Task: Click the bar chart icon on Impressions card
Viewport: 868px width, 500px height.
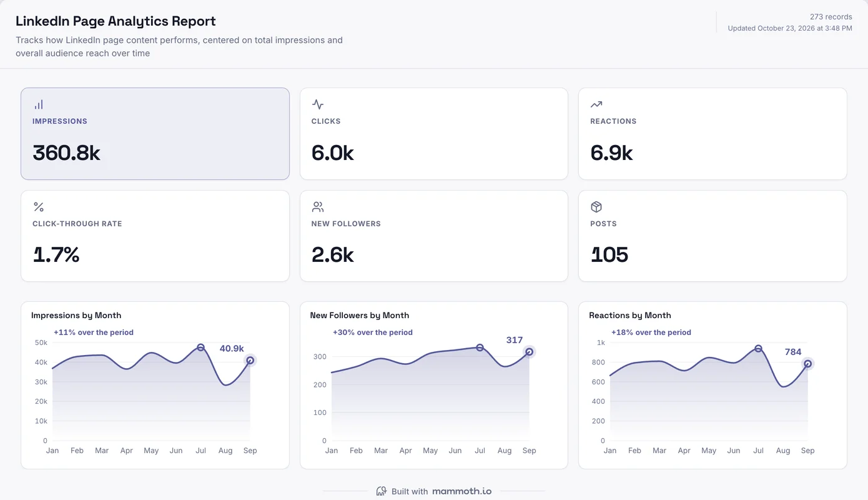Action: pyautogui.click(x=39, y=104)
